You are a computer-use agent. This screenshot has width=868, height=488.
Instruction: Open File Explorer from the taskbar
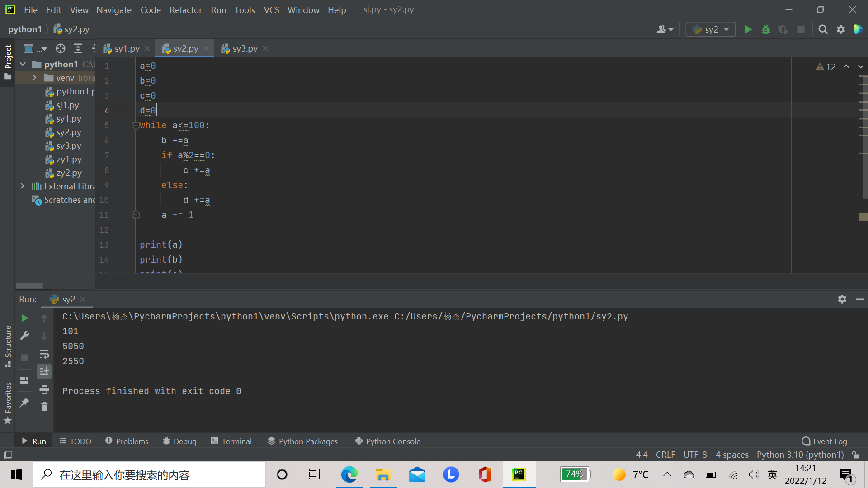pos(383,475)
